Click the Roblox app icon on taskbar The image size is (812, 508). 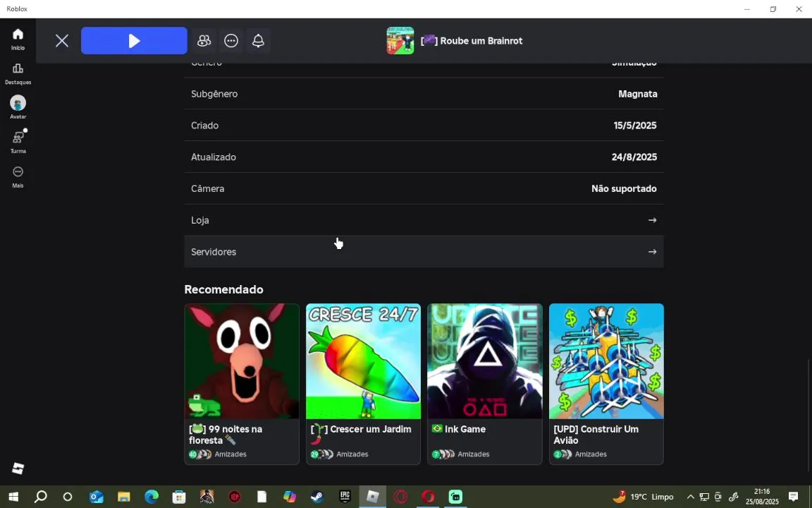click(373, 497)
